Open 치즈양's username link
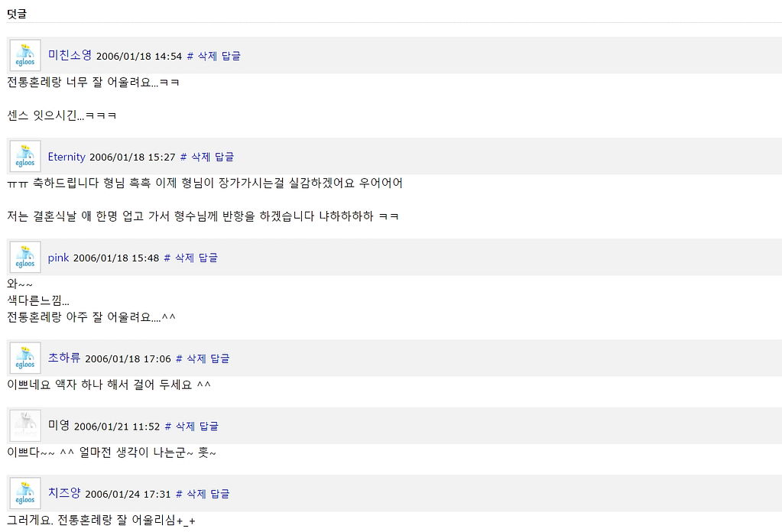This screenshot has height=532, width=782. click(x=63, y=494)
